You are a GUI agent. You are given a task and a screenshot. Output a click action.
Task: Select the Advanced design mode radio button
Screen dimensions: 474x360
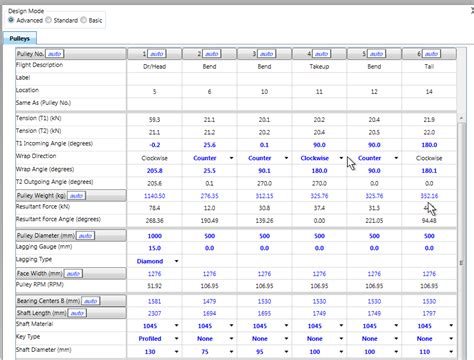[11, 20]
